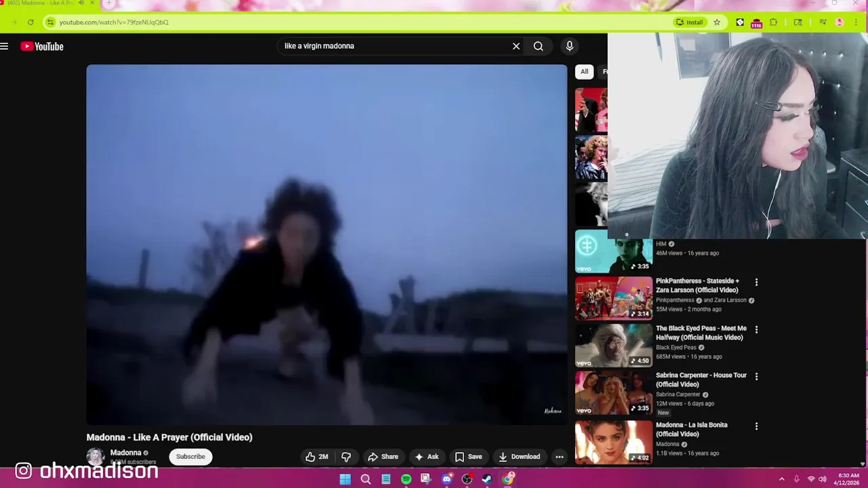Open Steam from the taskbar

488,479
